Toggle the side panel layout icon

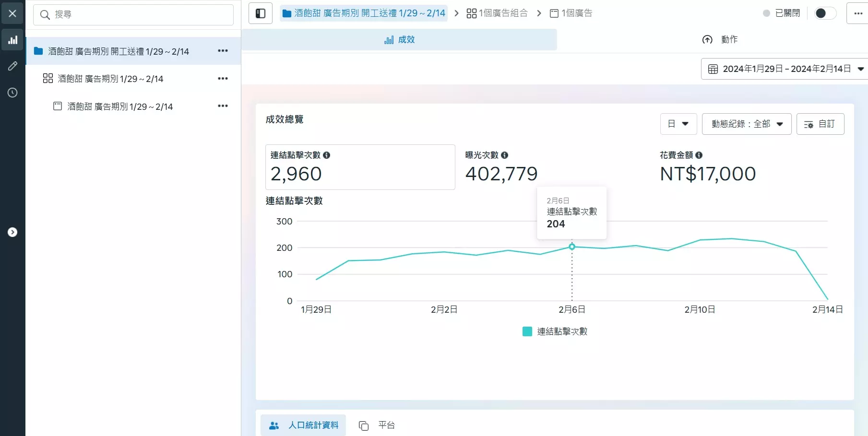(x=261, y=13)
